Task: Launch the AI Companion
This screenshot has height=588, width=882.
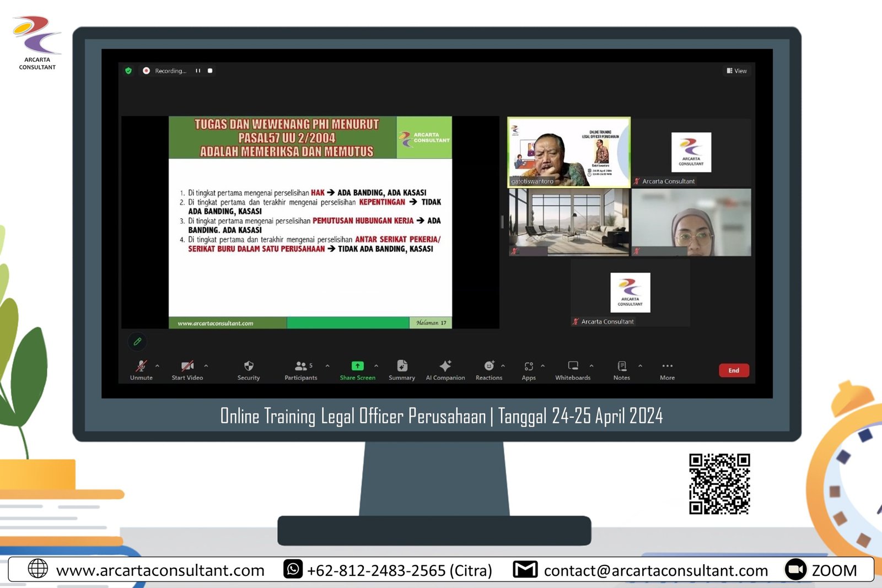Action: pyautogui.click(x=445, y=366)
